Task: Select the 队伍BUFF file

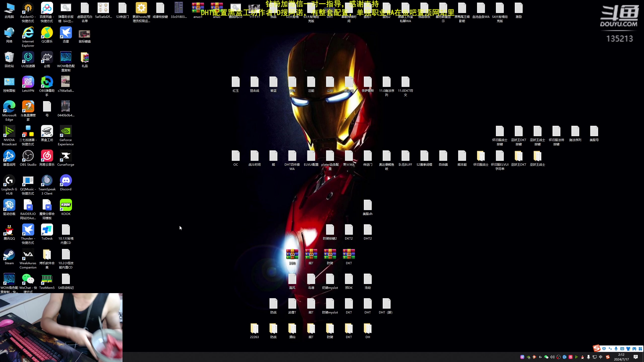Action: click(x=406, y=158)
